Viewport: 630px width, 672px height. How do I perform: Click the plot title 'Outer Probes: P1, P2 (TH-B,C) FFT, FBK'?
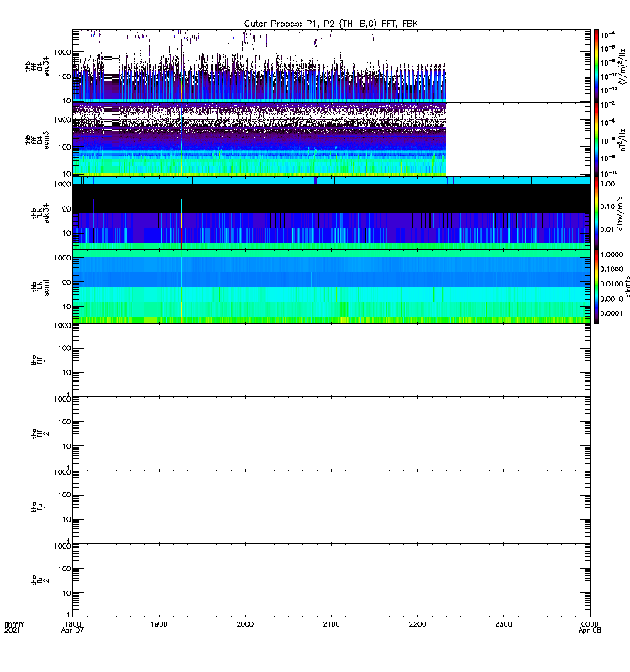pyautogui.click(x=330, y=24)
